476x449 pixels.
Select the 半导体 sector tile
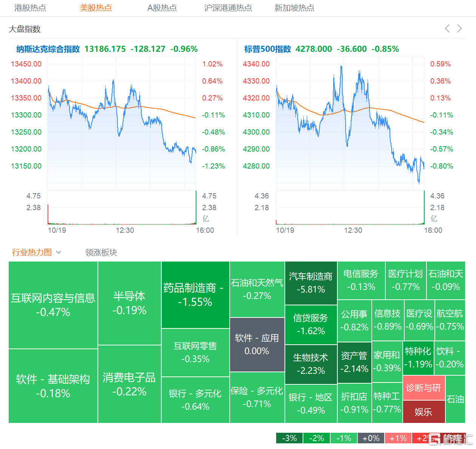[129, 303]
